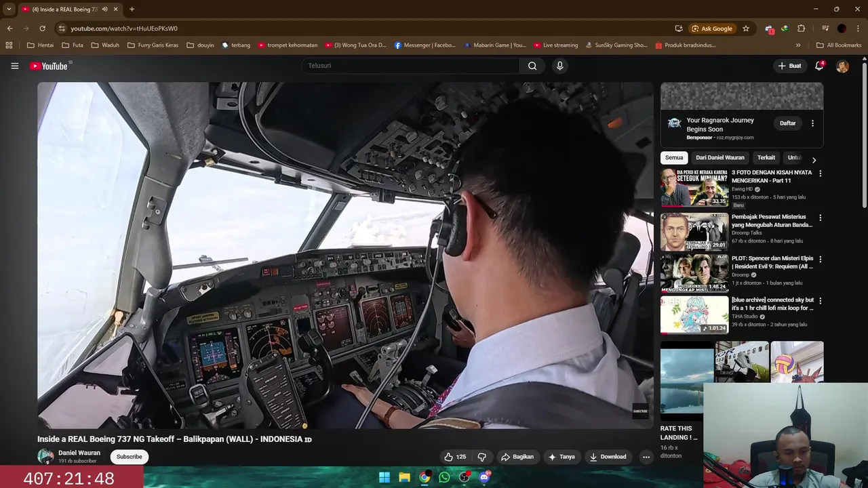The image size is (868, 488).
Task: Expand hidden bookmarks with chevron
Action: [x=798, y=45]
